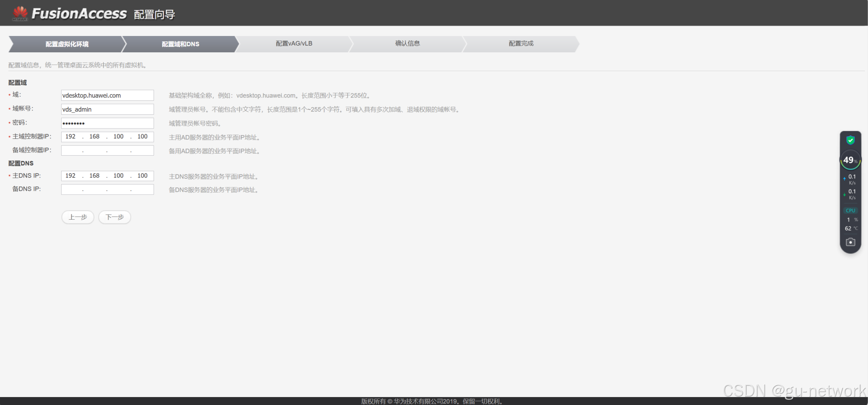Click hint 备用AD服务器的业务平面IP地址。
Screen dimensions: 868x405
pyautogui.click(x=215, y=151)
